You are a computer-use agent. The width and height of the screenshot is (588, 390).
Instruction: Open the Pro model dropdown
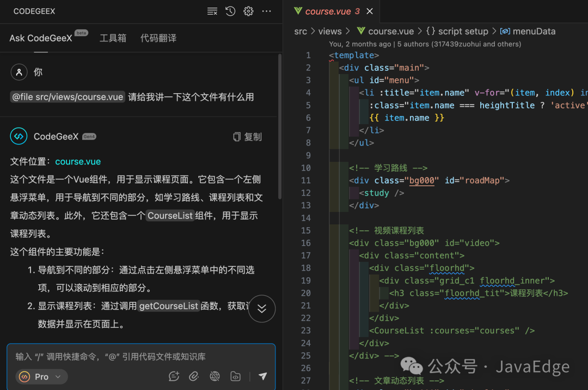pyautogui.click(x=41, y=376)
